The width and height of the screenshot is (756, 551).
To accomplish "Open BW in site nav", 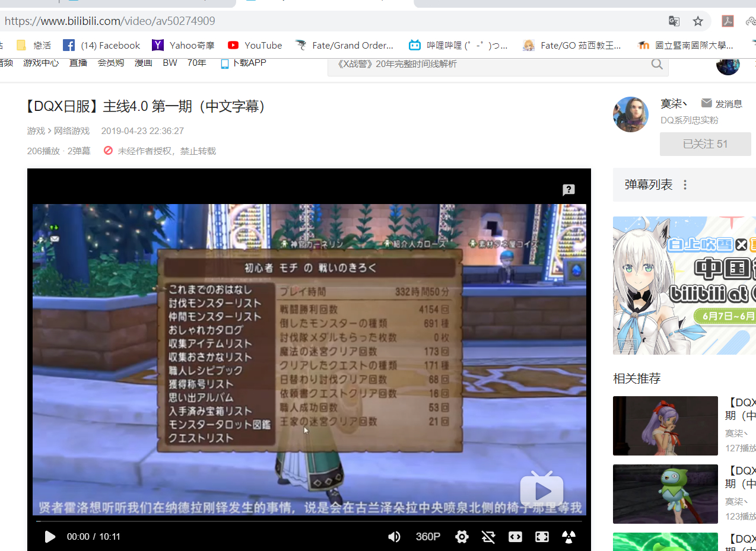I will click(170, 62).
